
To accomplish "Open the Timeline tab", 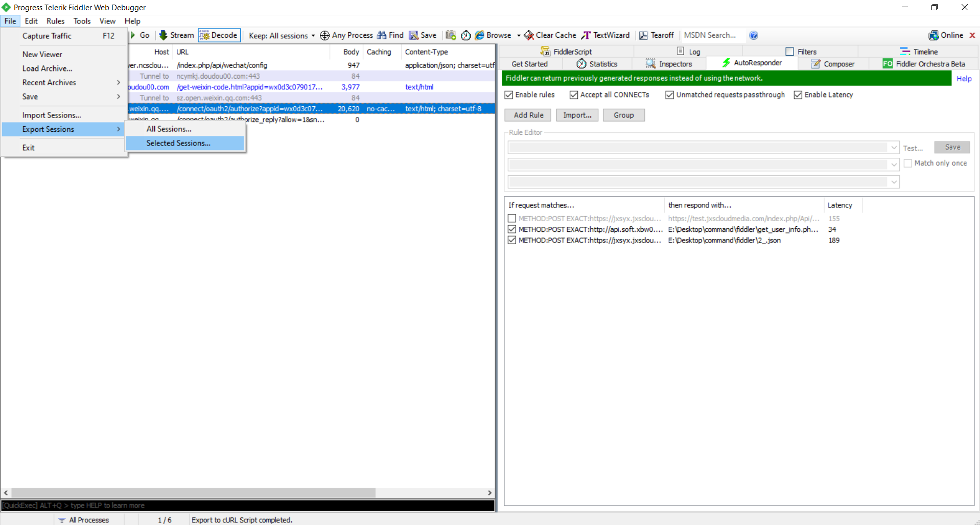I will 919,52.
